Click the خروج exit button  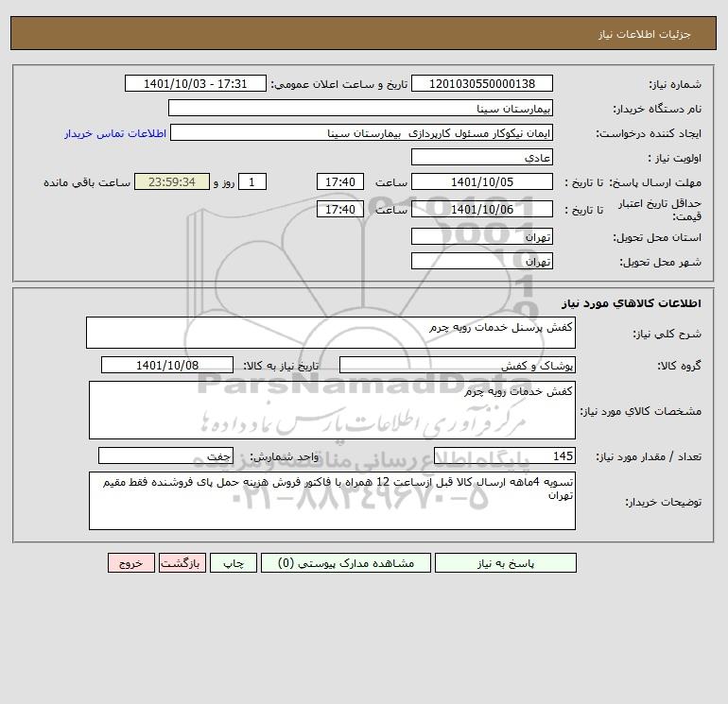(130, 563)
